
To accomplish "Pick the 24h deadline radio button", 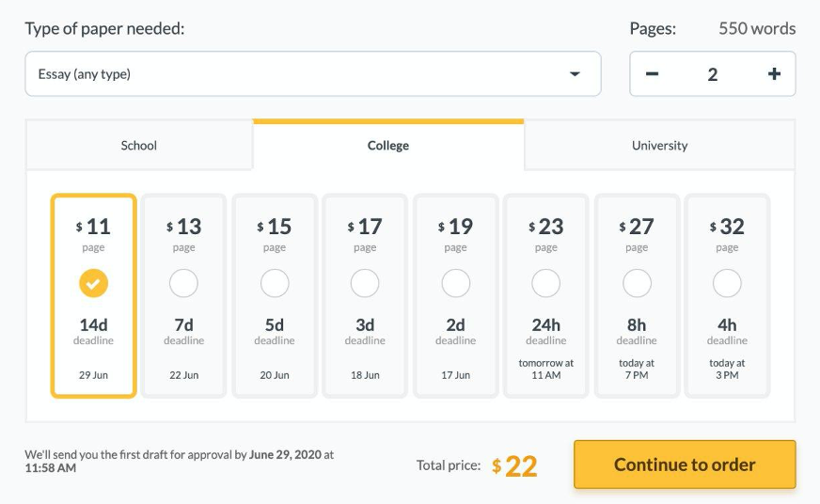I will (546, 282).
